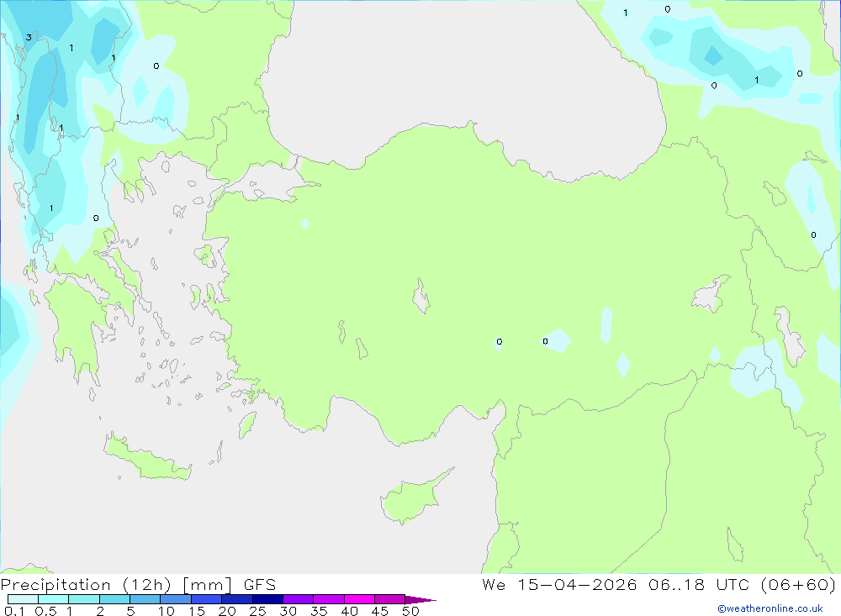This screenshot has width=841, height=616.
Task: Pick the 15–20 mm legend color swatch
Action: (x=207, y=599)
